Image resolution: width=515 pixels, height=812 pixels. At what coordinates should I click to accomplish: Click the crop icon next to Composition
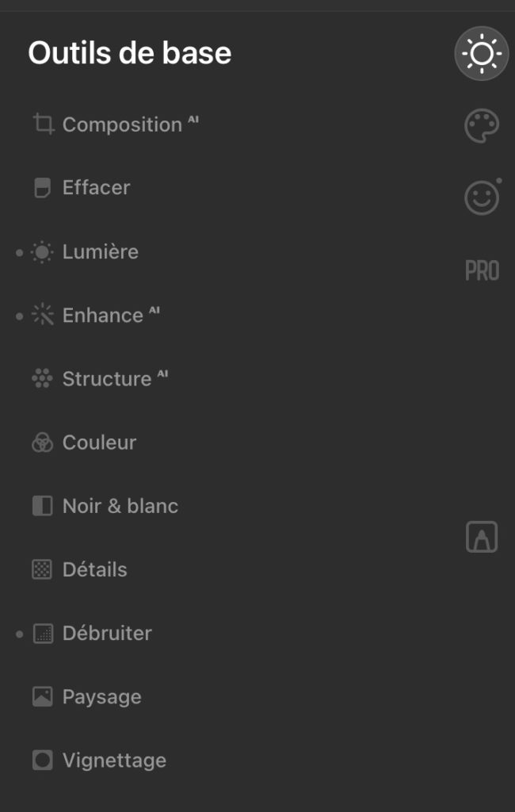(x=43, y=124)
